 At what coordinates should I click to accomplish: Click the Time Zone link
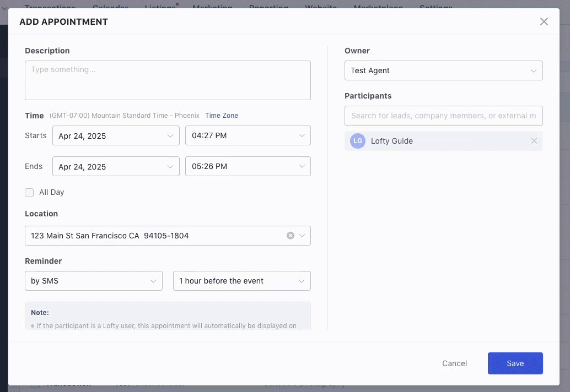click(221, 116)
